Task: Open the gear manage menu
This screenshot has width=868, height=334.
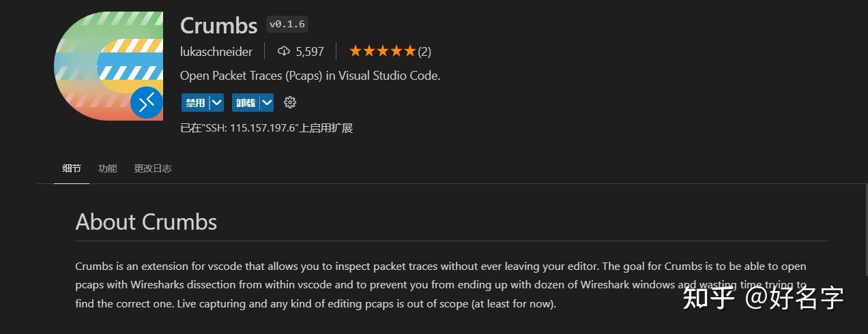Action: (290, 102)
